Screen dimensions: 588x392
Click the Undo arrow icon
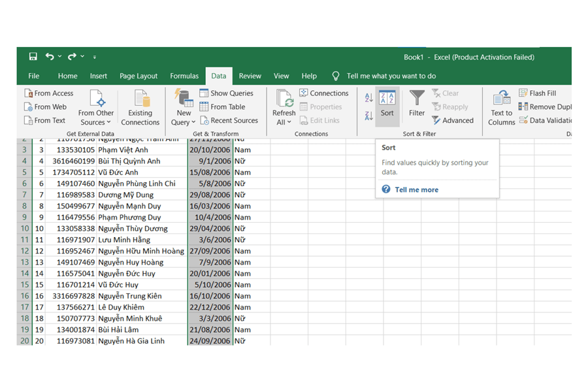click(x=50, y=56)
